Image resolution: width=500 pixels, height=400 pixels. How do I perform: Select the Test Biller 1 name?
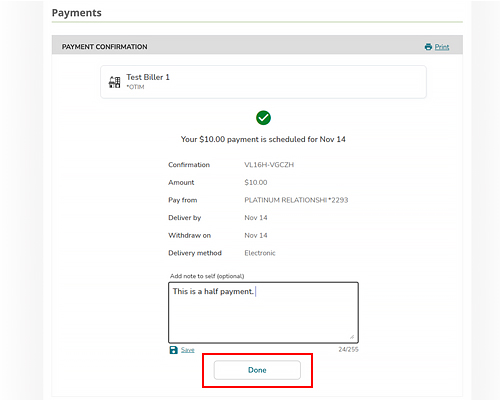[148, 77]
